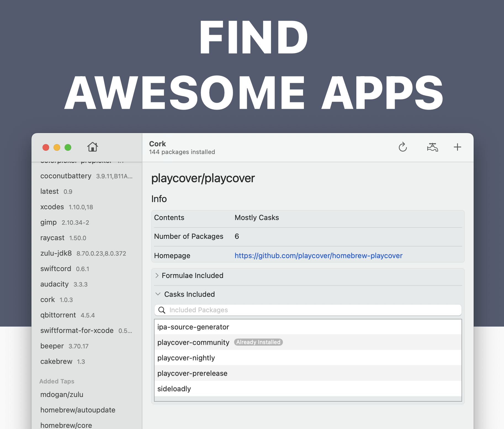Click the 144 packages installed subtitle
This screenshot has height=429, width=504.
pyautogui.click(x=182, y=152)
